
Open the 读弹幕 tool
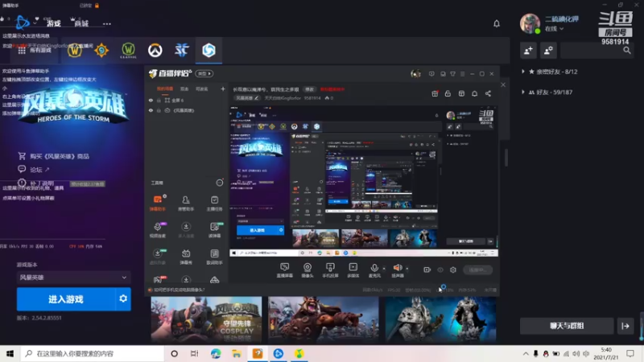point(214,230)
